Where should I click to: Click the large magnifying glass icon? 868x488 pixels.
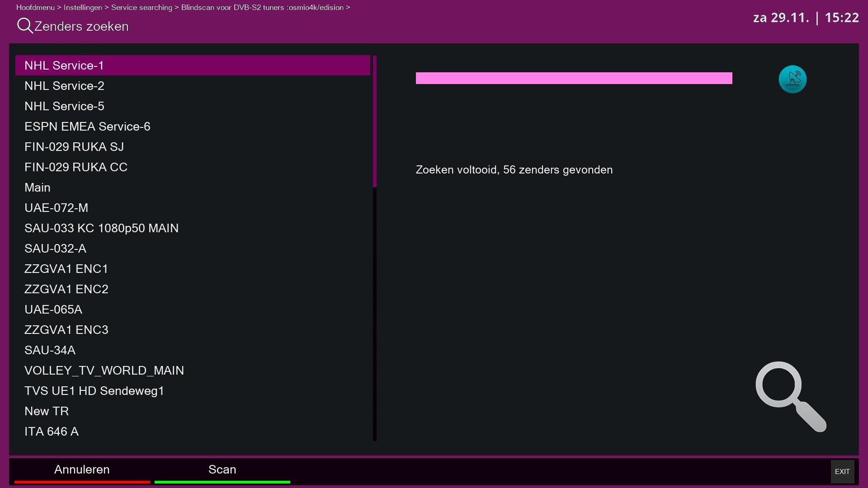(790, 396)
